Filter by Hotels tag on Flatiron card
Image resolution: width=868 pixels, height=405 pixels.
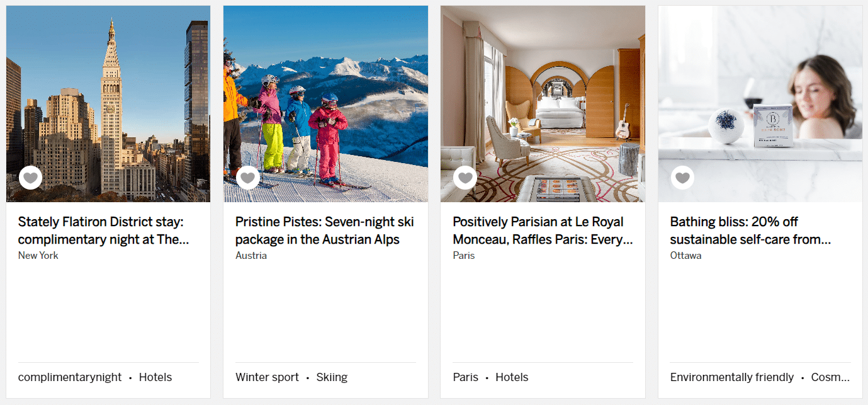(x=155, y=377)
